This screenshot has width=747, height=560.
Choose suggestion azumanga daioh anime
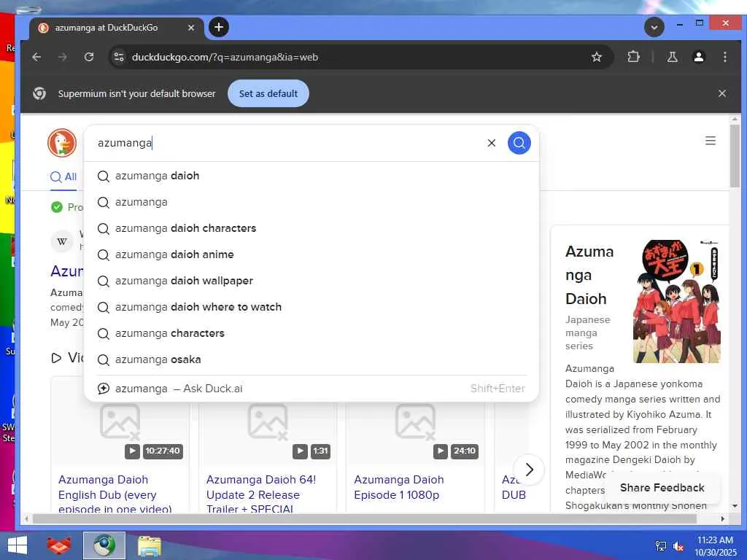311,254
